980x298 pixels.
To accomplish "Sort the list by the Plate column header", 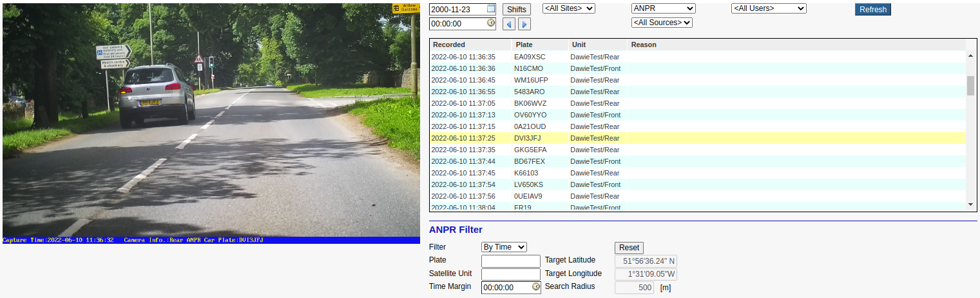I will [x=524, y=45].
